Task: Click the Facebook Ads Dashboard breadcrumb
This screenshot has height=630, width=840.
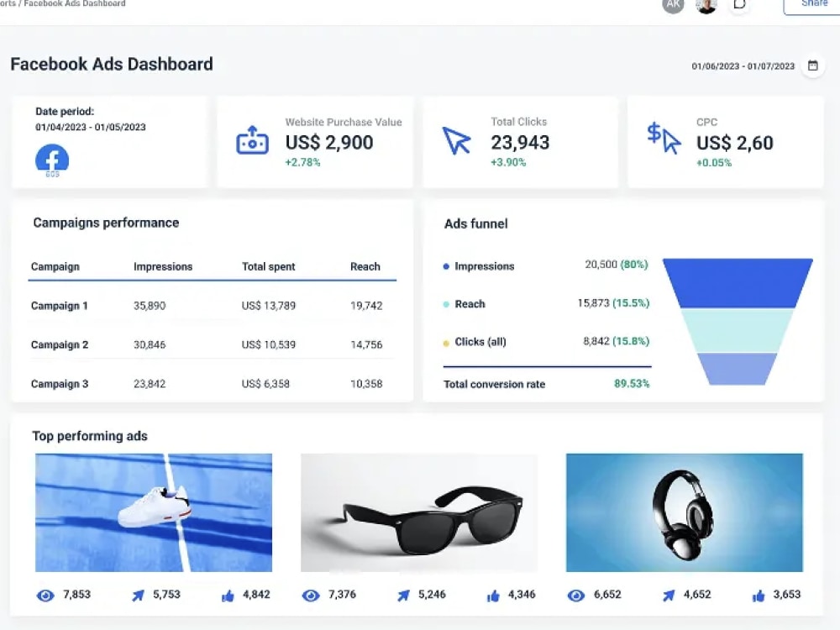Action: tap(75, 3)
